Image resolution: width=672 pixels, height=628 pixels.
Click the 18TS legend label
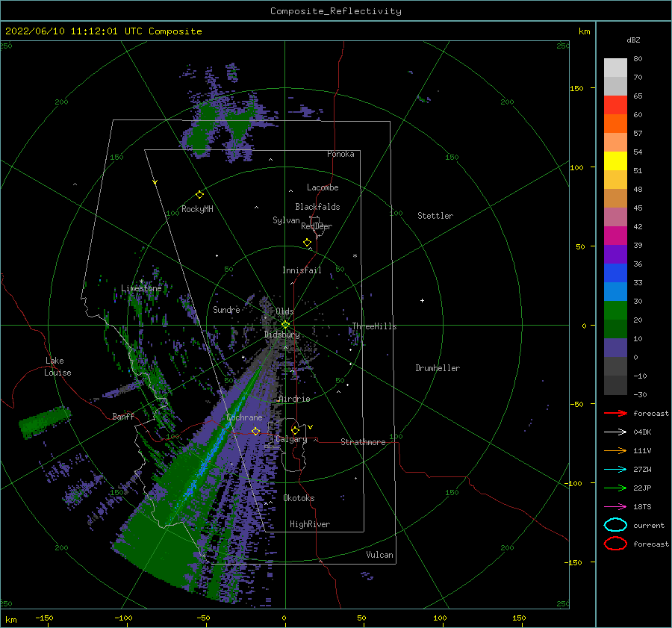coord(642,507)
